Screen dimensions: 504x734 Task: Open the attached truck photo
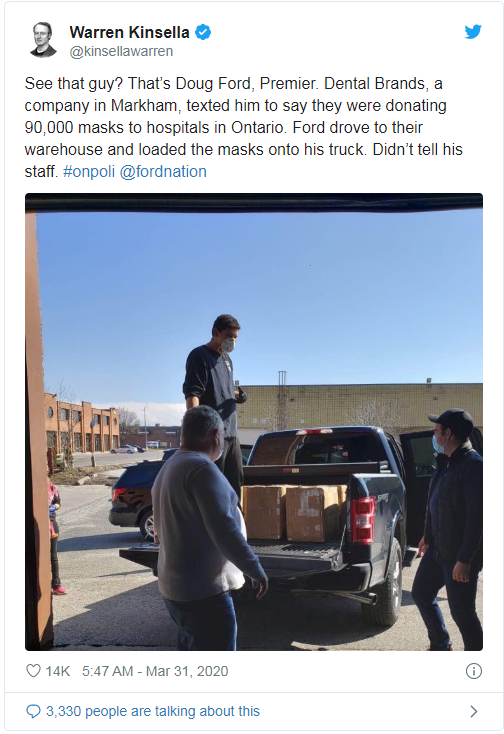[254, 421]
